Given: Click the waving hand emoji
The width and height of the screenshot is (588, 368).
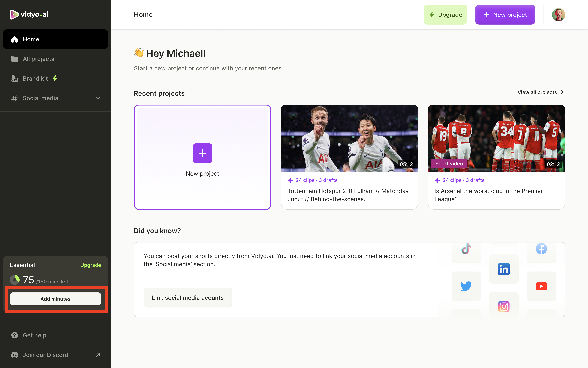Looking at the screenshot, I should point(139,53).
